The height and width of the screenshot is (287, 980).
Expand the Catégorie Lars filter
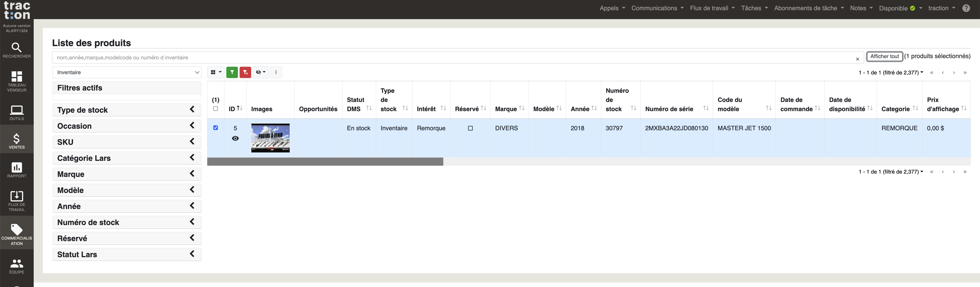coord(127,158)
